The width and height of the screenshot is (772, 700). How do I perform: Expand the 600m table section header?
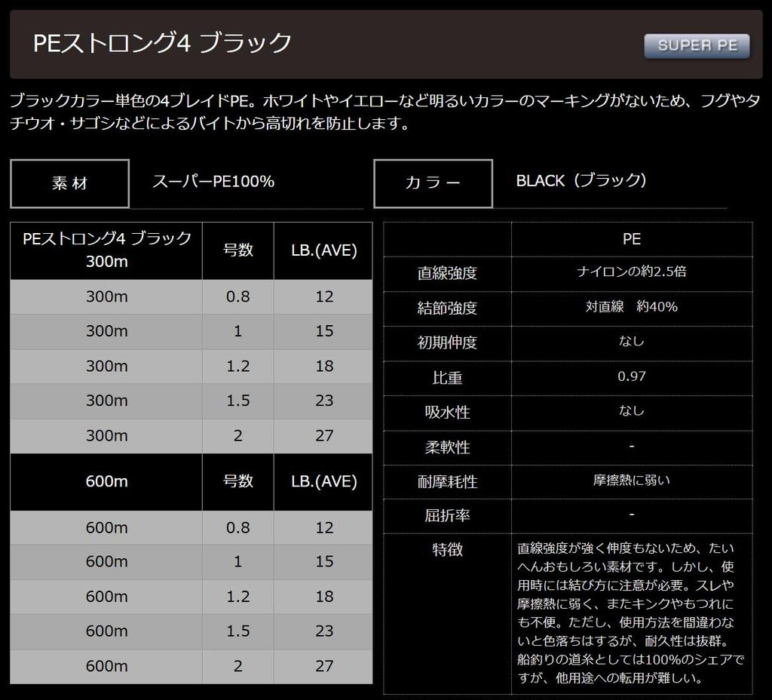105,482
